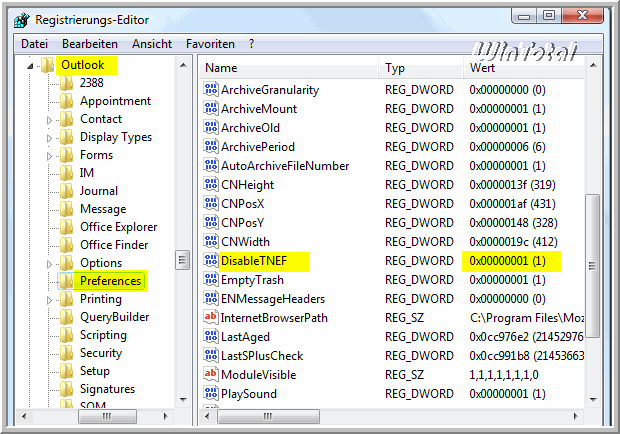This screenshot has width=620, height=434.
Task: Select the ENMessageHeaders value name
Action: coord(273,299)
